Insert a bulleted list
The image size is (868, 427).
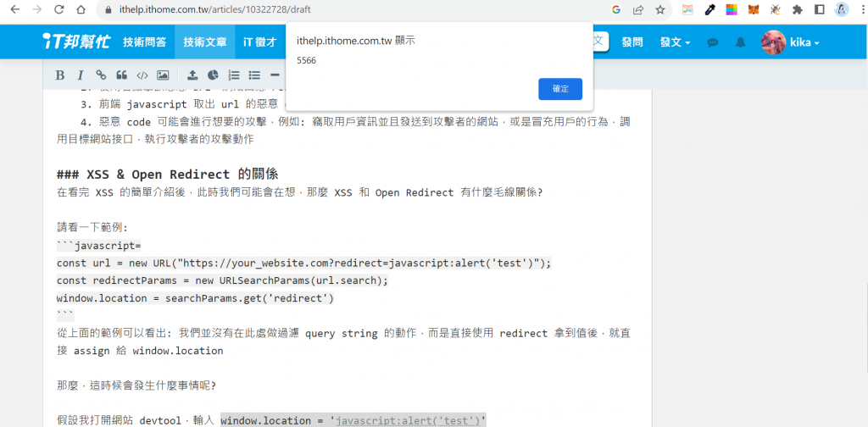pyautogui.click(x=254, y=75)
